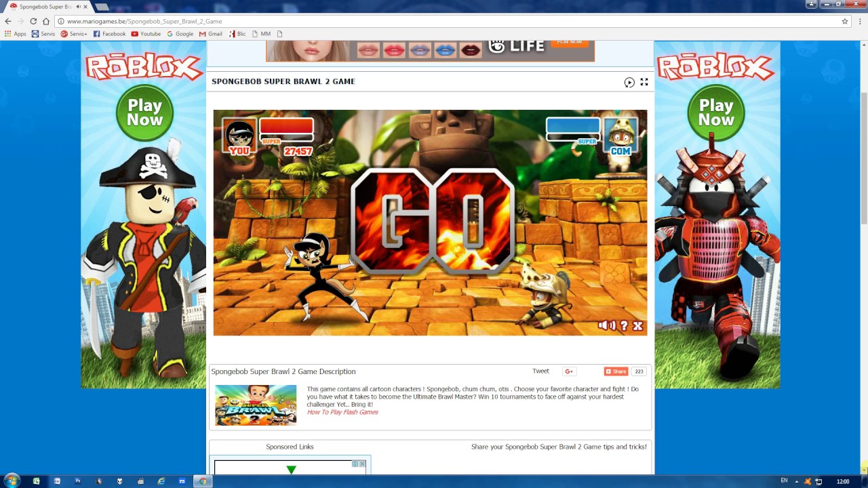Toggle game fullscreen with expand icon
Viewport: 868px width, 488px height.
tap(644, 82)
